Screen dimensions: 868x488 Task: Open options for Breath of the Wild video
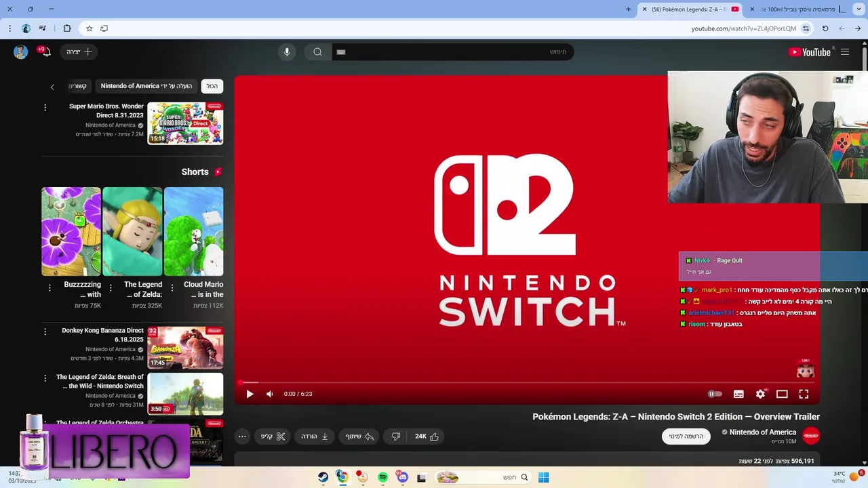pos(45,378)
